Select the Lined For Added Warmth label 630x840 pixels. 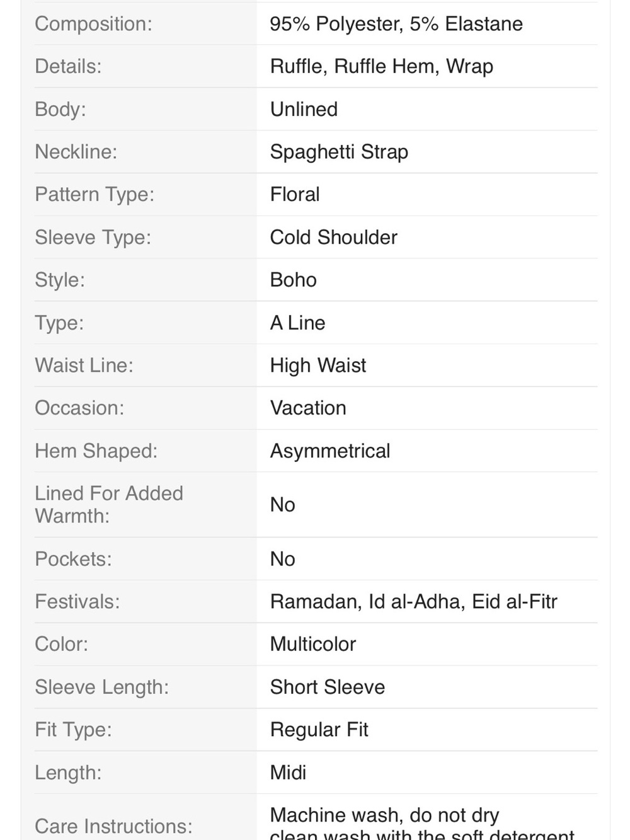(x=109, y=504)
